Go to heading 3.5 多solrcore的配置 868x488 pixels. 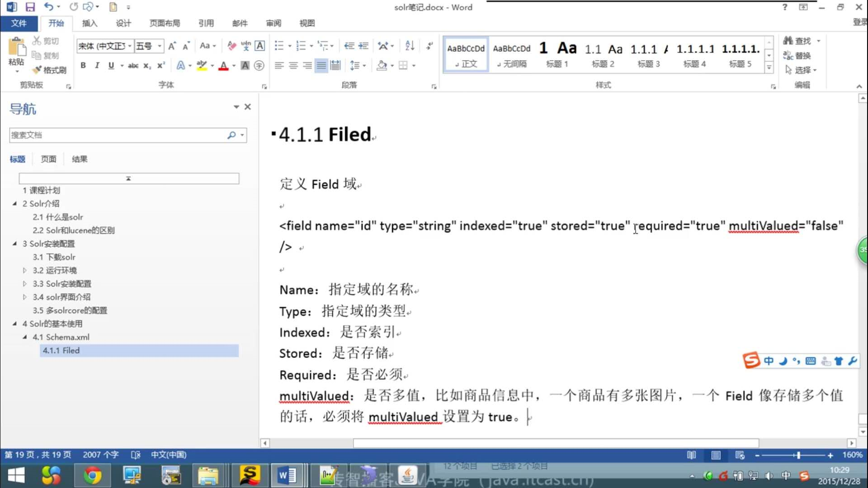click(70, 310)
